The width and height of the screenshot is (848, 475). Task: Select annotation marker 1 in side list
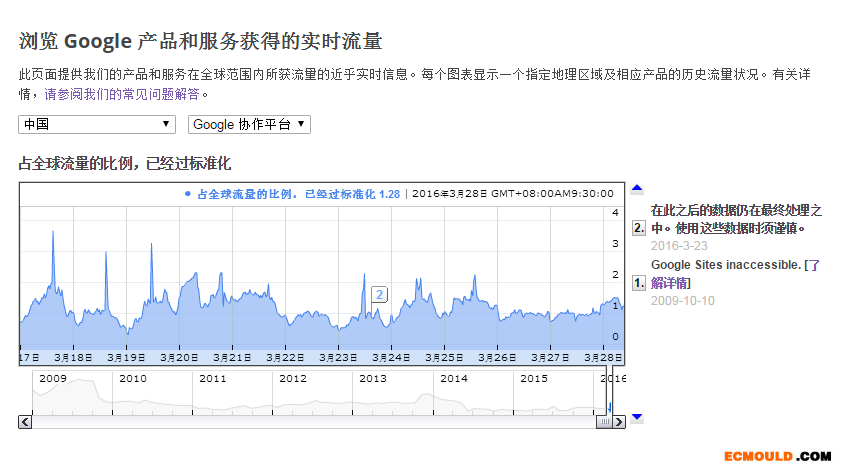(639, 283)
